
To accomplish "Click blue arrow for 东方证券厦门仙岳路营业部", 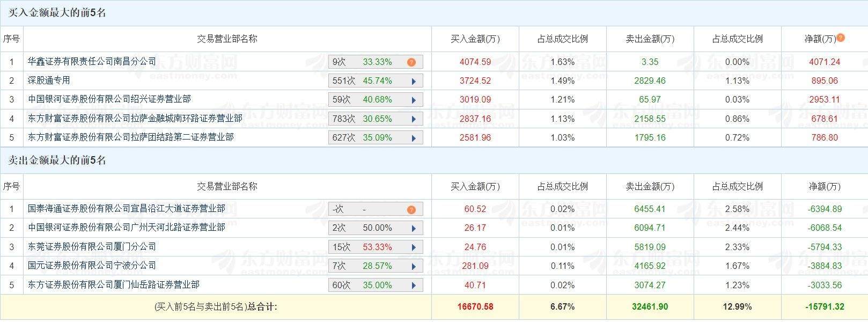I will coord(414,286).
